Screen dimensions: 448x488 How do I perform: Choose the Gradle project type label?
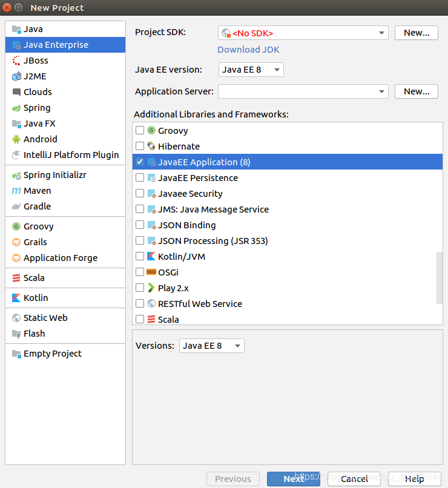click(x=38, y=206)
